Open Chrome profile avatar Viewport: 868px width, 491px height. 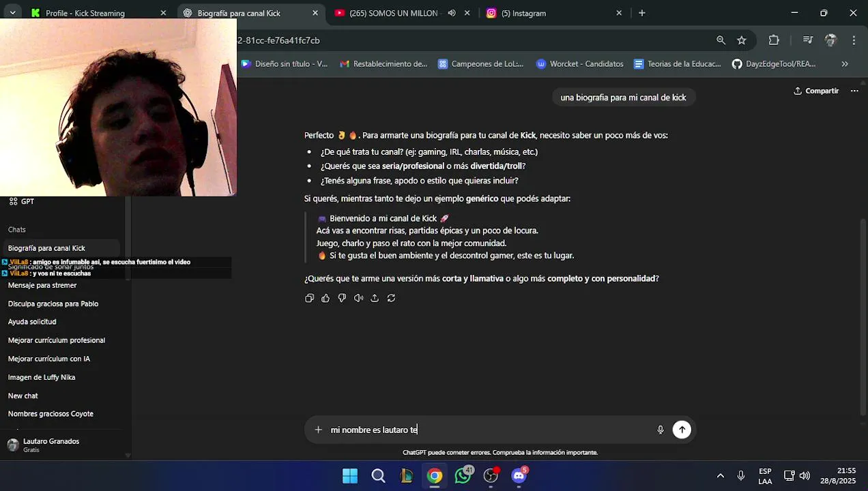(830, 40)
